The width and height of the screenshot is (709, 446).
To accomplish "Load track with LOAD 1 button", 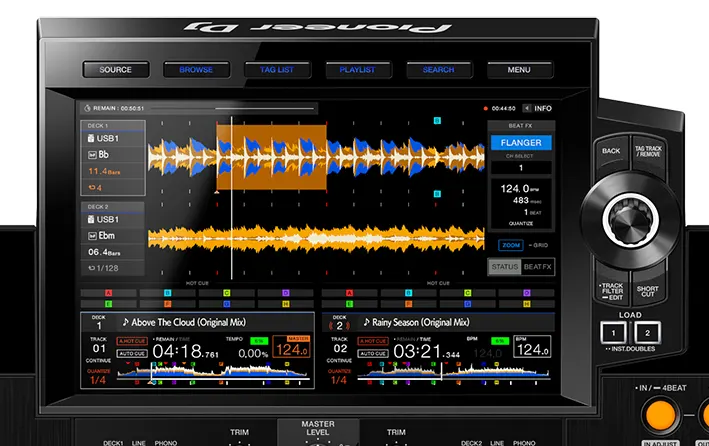I will [x=613, y=333].
